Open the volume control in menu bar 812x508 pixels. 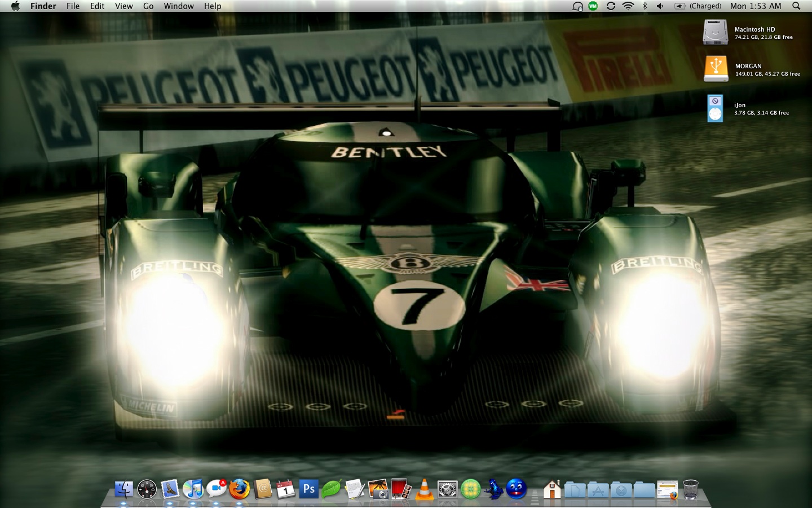660,6
